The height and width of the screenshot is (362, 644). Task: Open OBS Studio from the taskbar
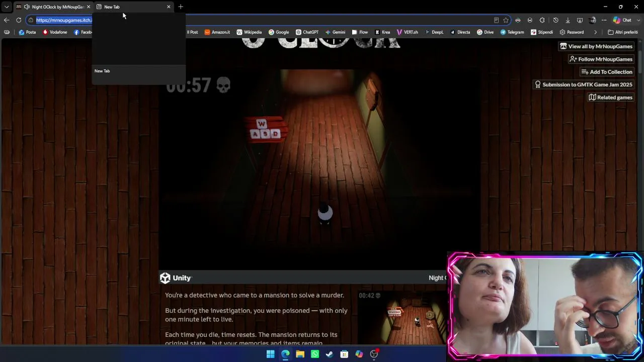point(374,354)
